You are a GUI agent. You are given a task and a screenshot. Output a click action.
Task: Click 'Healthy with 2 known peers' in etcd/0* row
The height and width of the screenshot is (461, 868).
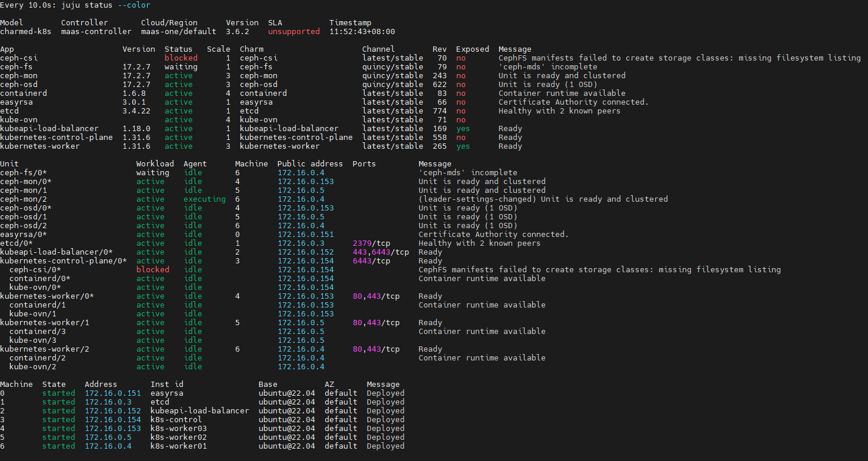(480, 243)
